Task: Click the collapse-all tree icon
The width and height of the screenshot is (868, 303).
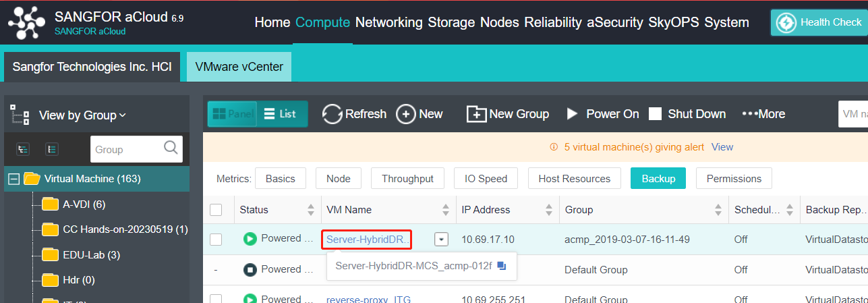Action: click(52, 149)
